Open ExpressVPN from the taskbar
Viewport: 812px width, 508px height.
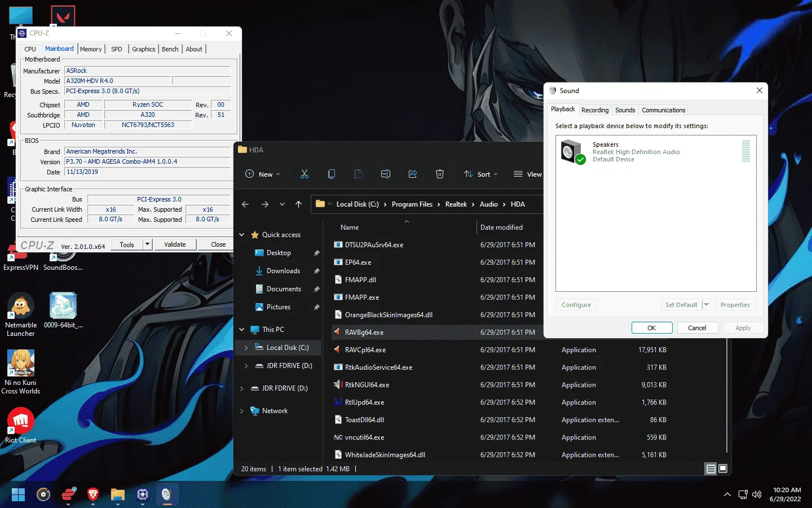(68, 494)
